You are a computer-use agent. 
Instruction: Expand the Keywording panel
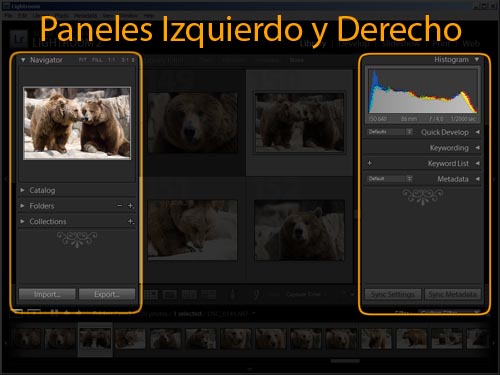[x=477, y=147]
